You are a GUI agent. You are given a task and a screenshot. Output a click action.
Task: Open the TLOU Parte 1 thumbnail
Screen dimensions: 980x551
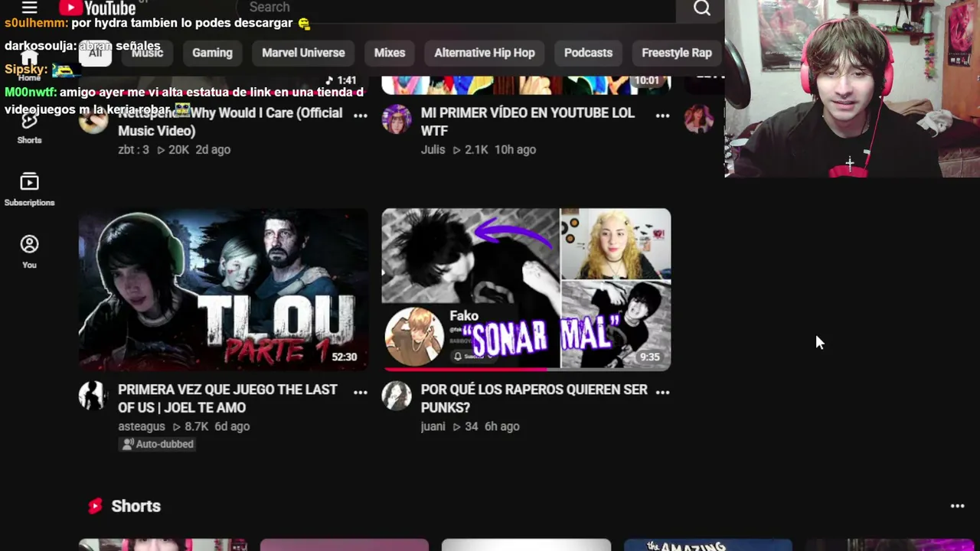(x=223, y=289)
